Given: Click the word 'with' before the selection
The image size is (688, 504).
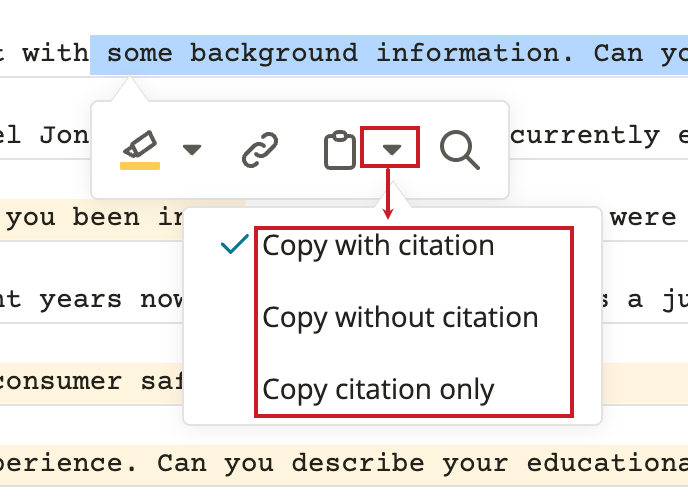Looking at the screenshot, I should [56, 54].
